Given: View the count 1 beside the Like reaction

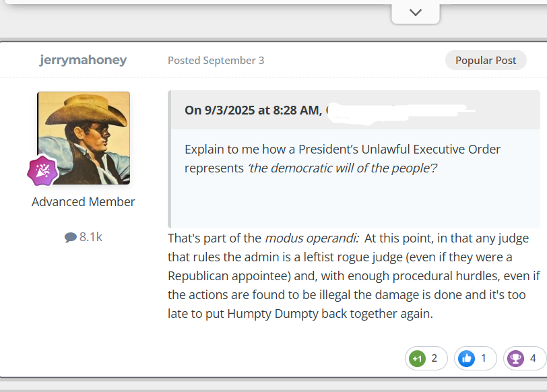Looking at the screenshot, I should pyautogui.click(x=484, y=358).
